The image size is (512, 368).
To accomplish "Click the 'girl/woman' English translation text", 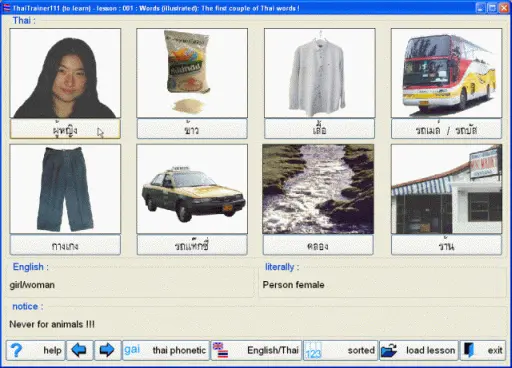I will pyautogui.click(x=32, y=285).
